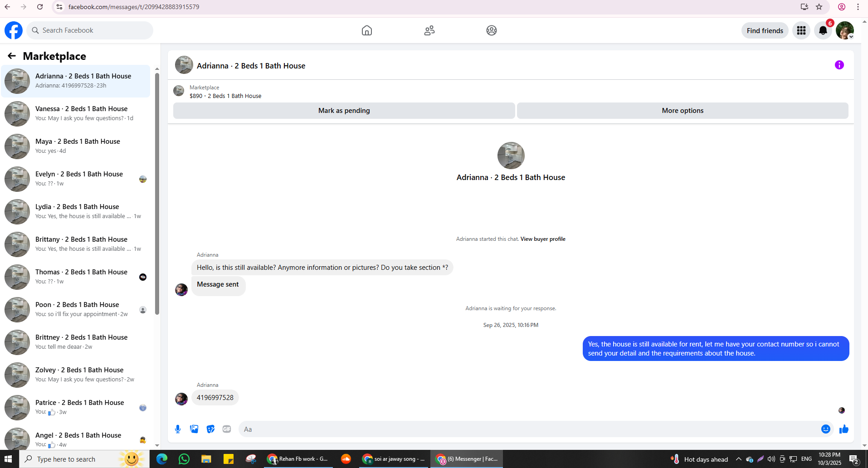Open the Home feed icon
868x468 pixels.
(x=367, y=30)
